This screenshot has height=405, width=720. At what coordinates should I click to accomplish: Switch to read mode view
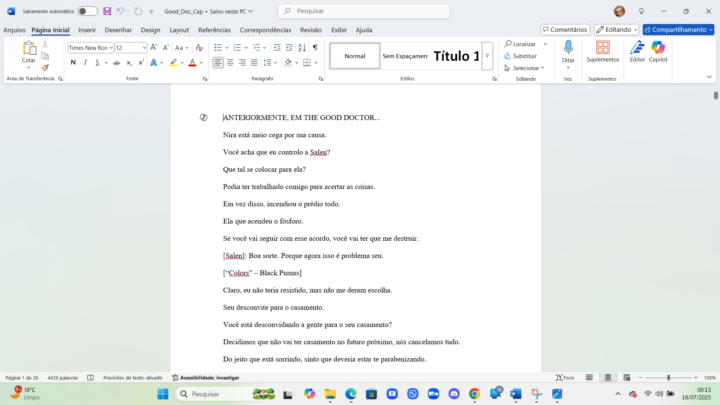pyautogui.click(x=589, y=377)
